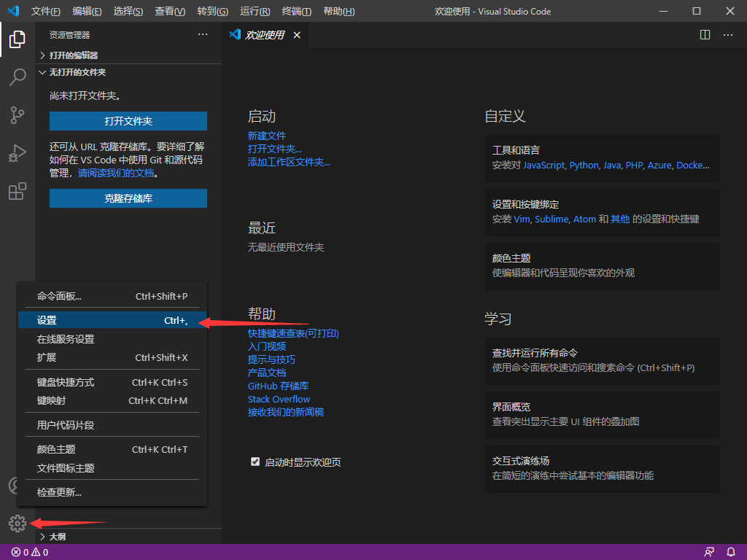
Task: Open the Source Control view icon
Action: point(18,115)
